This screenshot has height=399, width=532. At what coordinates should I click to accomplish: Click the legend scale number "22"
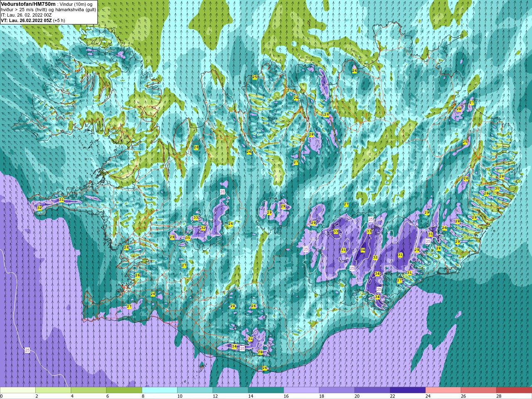coord(392,396)
